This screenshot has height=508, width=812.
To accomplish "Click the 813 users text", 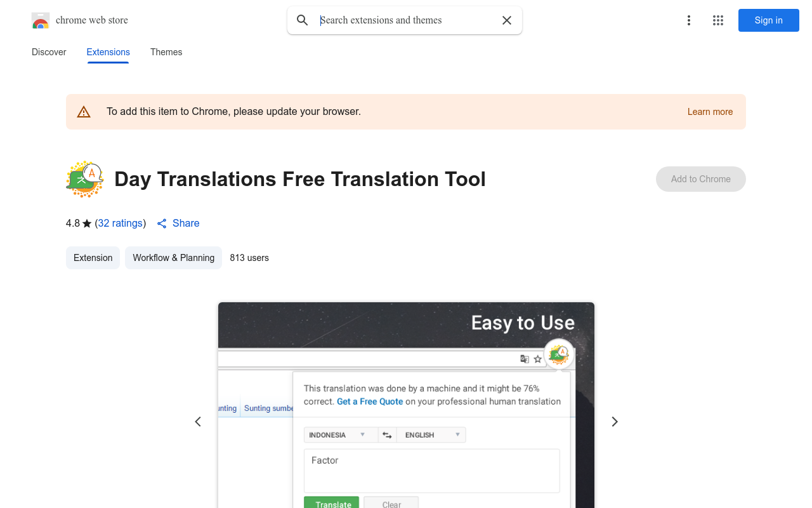I will (249, 258).
